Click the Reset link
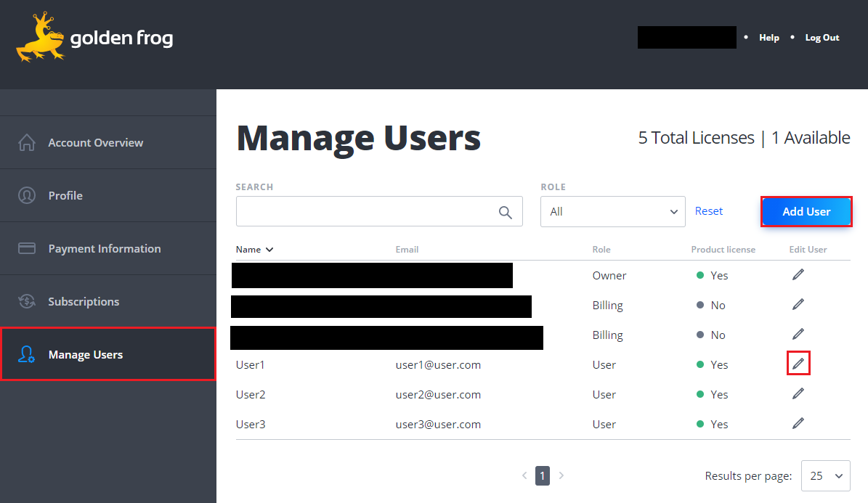 click(709, 210)
